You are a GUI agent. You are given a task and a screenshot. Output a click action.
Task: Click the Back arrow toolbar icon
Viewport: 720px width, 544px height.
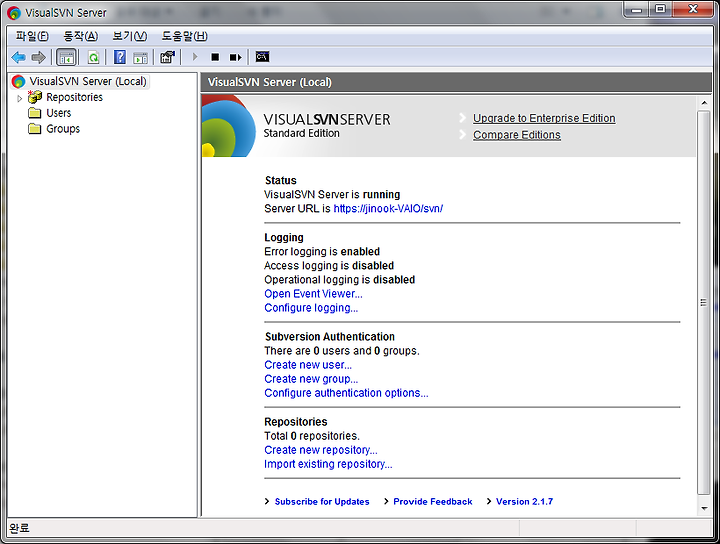click(18, 57)
